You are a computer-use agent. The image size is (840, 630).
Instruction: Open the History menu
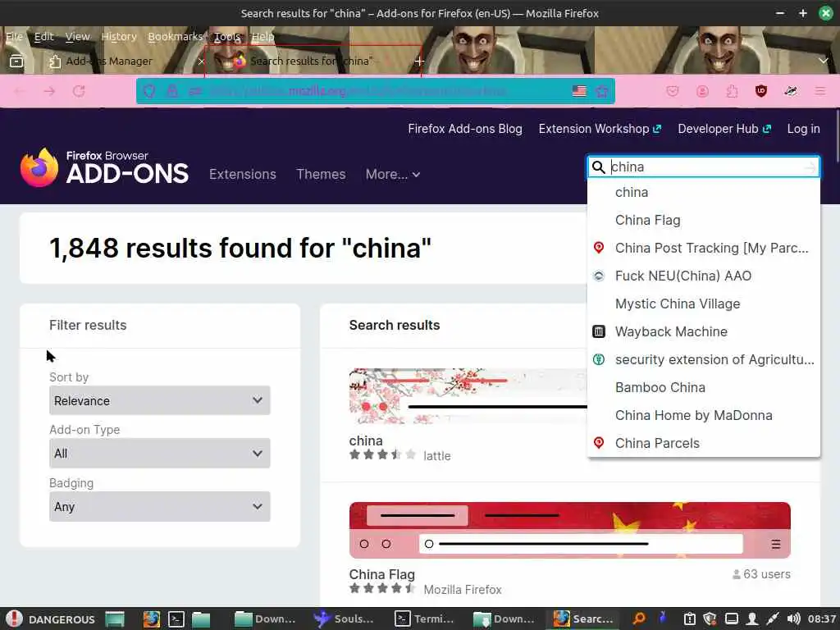[x=119, y=36]
